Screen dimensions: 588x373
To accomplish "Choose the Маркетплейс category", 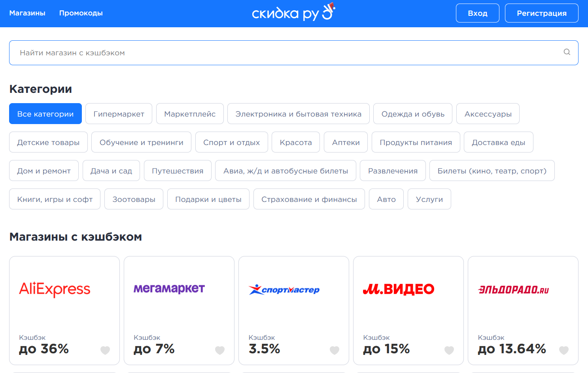I will 190,114.
